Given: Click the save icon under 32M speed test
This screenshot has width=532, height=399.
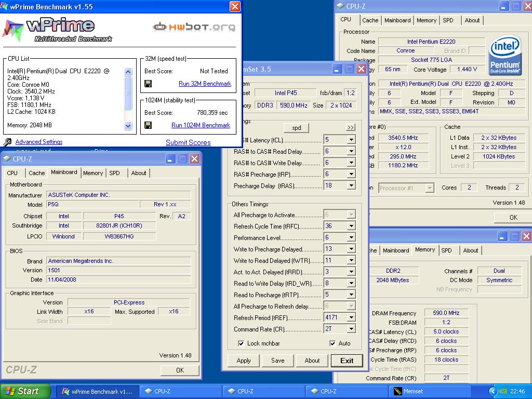Looking at the screenshot, I should 148,84.
